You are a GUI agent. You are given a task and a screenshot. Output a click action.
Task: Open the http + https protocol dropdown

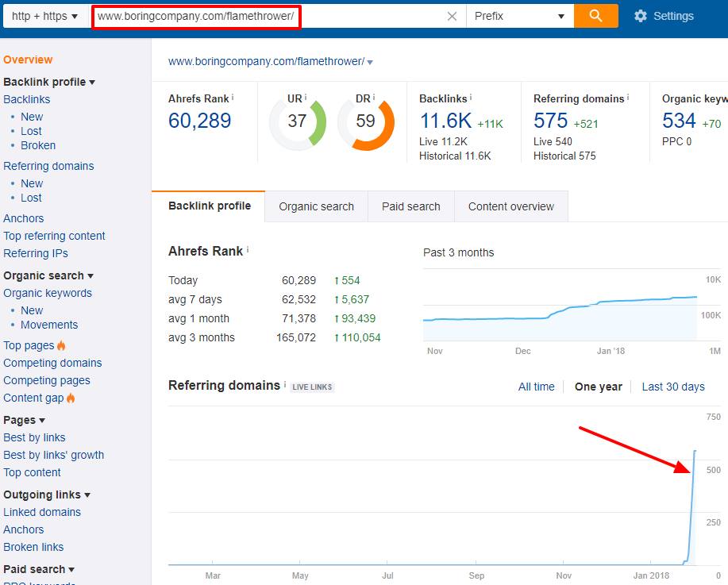45,16
